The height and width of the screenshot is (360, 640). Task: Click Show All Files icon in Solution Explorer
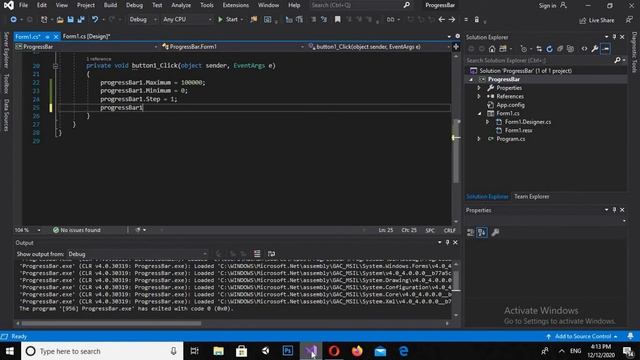pyautogui.click(x=571, y=49)
